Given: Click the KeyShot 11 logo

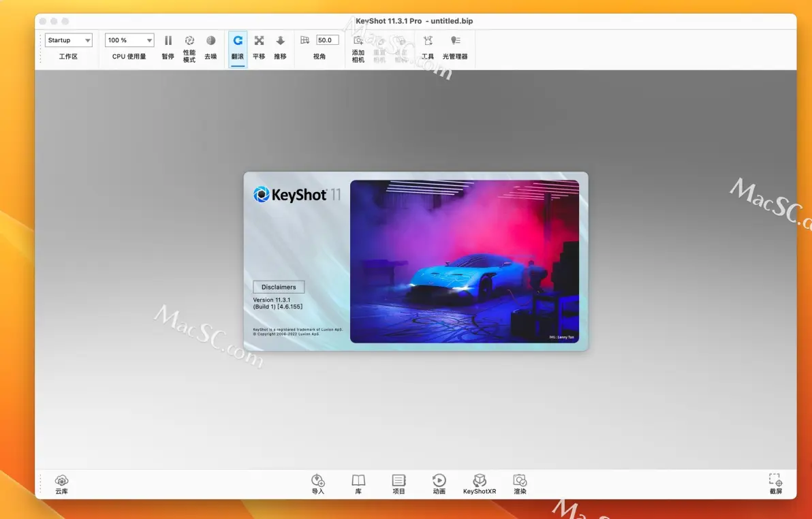Looking at the screenshot, I should pyautogui.click(x=297, y=195).
